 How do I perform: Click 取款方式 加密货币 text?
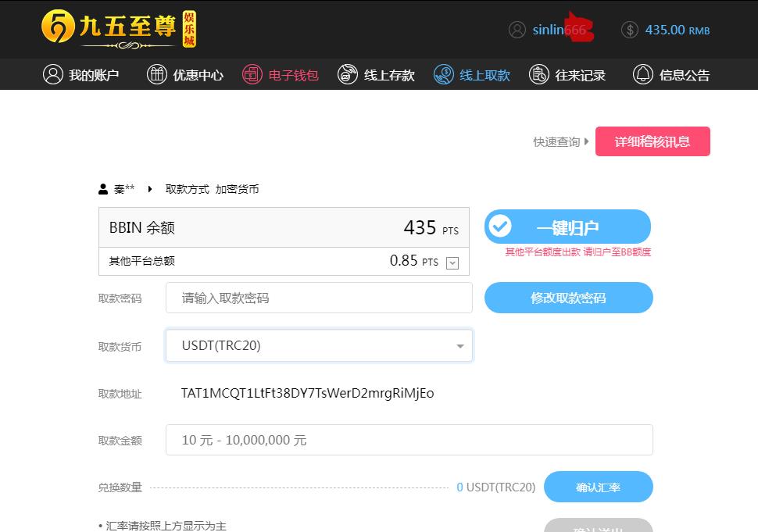point(213,189)
